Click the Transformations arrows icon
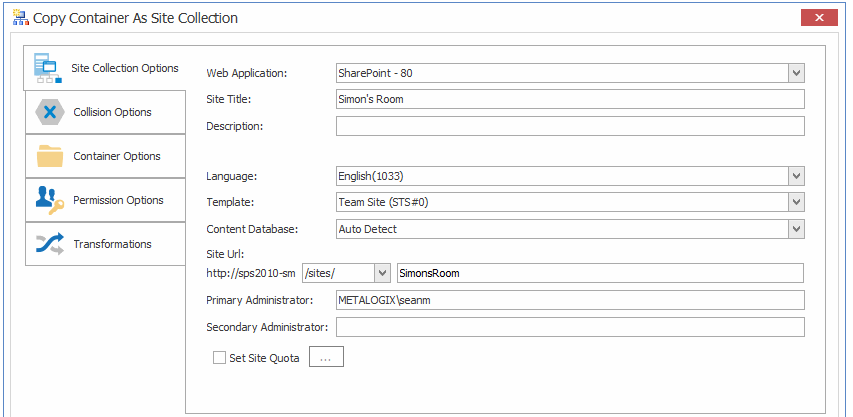 [50, 244]
